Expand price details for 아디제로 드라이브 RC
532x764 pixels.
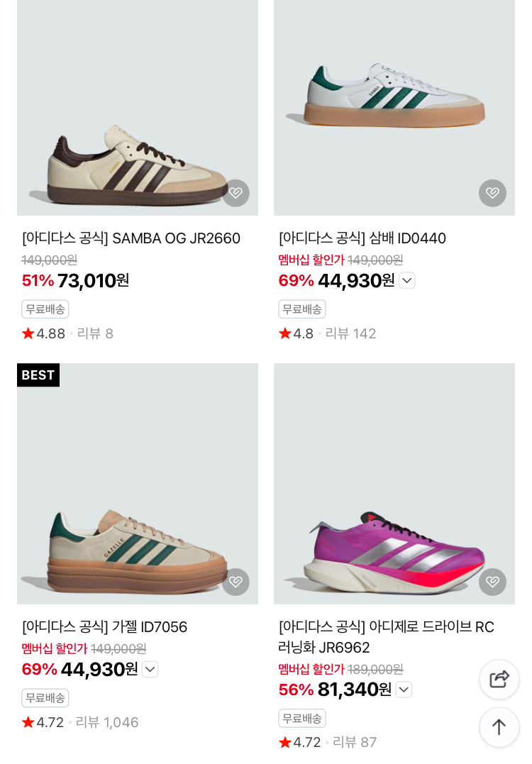click(404, 690)
